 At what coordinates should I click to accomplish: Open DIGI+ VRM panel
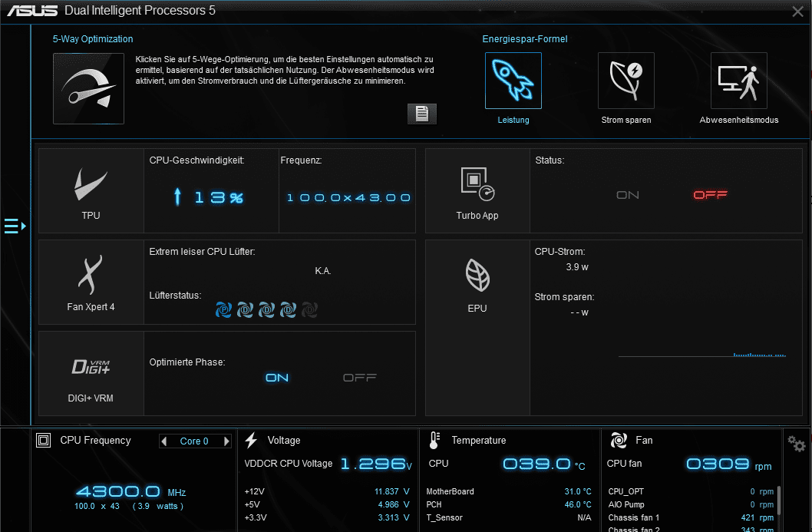point(91,374)
